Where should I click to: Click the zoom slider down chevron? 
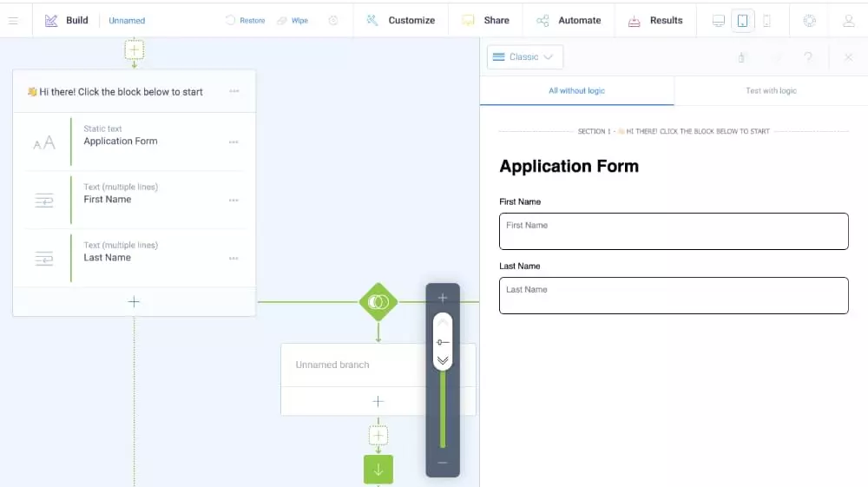[443, 360]
